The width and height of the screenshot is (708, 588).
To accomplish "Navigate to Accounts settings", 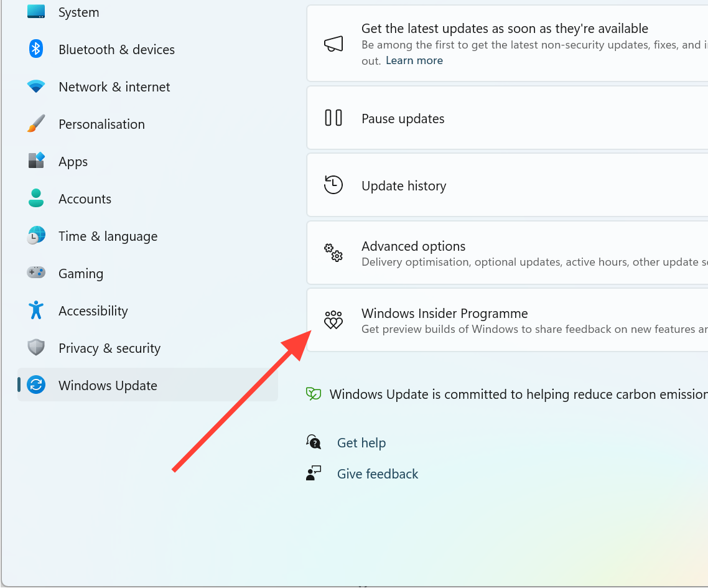I will (x=147, y=198).
